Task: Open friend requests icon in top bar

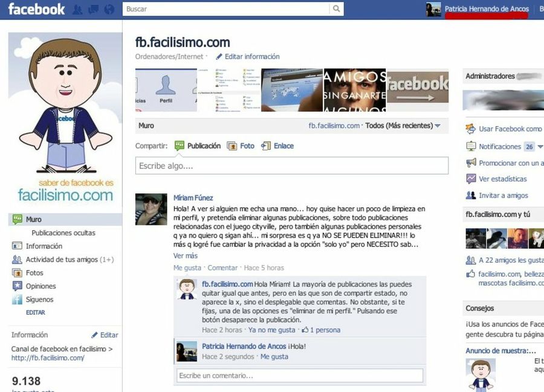Action: click(x=77, y=9)
